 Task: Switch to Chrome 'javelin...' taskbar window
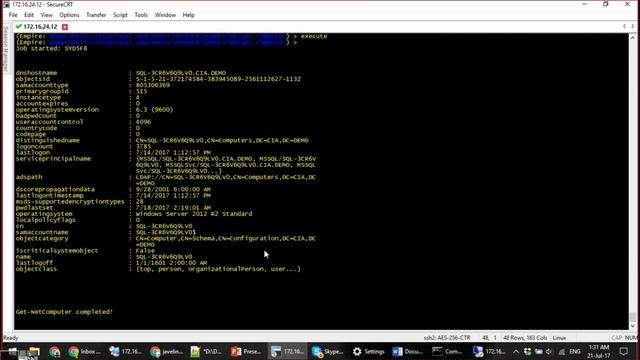pyautogui.click(x=166, y=351)
